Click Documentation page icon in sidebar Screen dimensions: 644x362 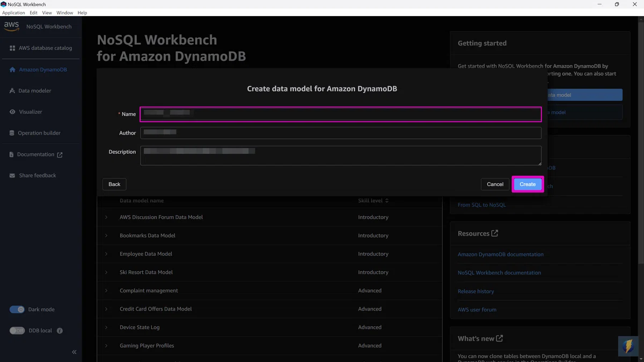coord(11,154)
